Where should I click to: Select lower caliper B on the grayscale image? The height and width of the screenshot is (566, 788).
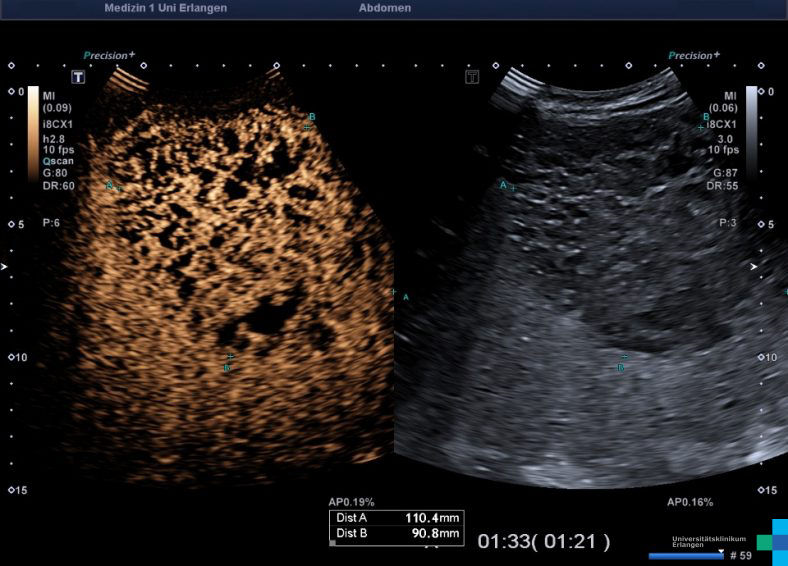click(x=624, y=357)
